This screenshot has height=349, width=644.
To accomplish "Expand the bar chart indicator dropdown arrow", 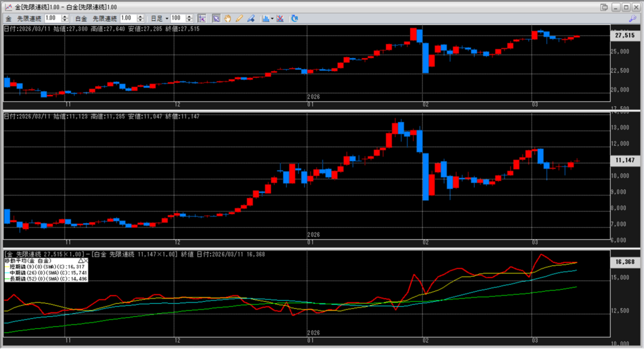I will 272,19.
